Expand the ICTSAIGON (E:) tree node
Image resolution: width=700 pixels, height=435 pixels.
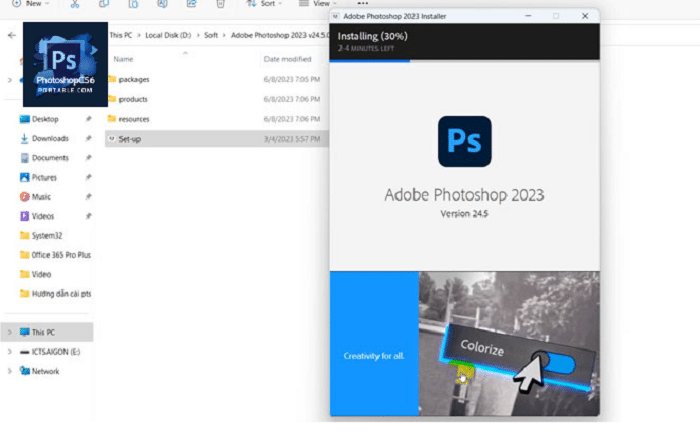tap(9, 352)
